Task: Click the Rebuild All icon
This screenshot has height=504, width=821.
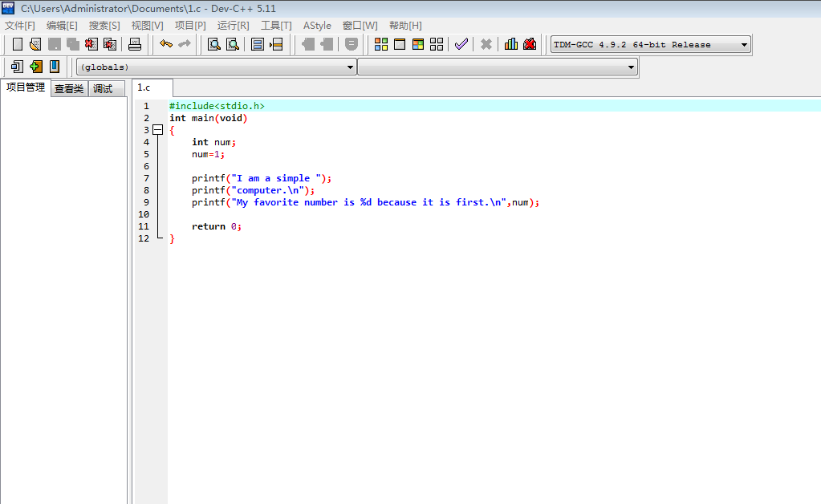Action: coord(437,44)
